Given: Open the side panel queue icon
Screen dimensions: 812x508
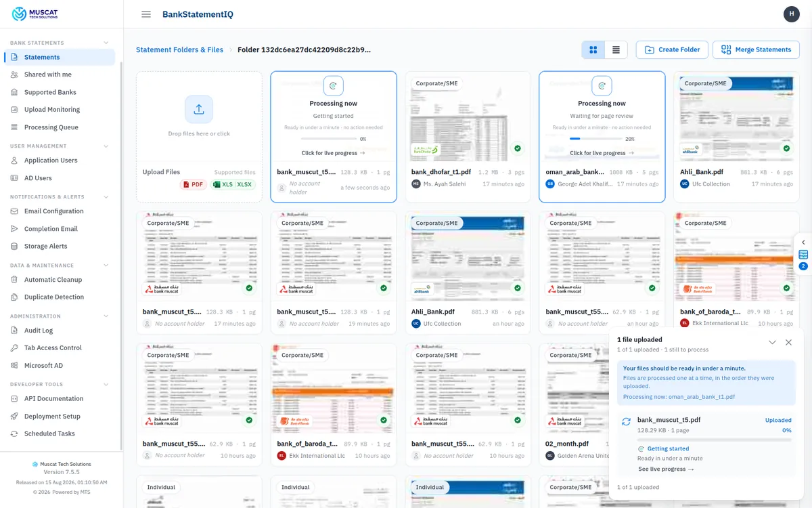Looking at the screenshot, I should [x=803, y=255].
